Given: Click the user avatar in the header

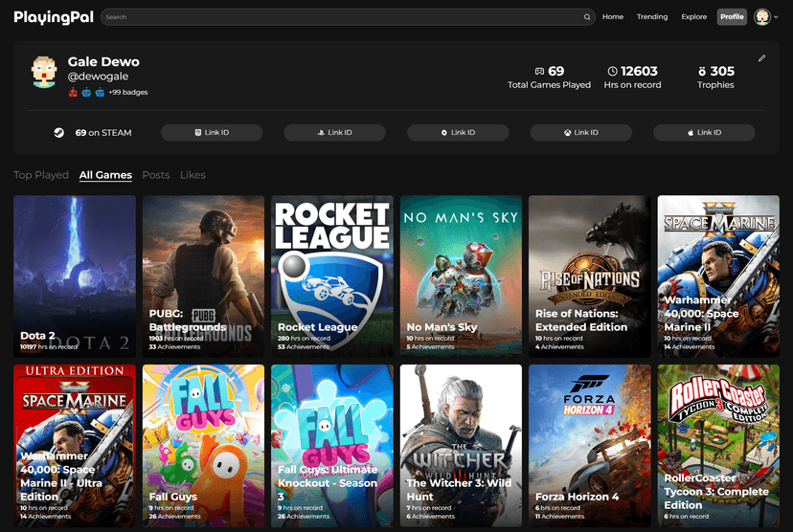Looking at the screenshot, I should (x=762, y=16).
